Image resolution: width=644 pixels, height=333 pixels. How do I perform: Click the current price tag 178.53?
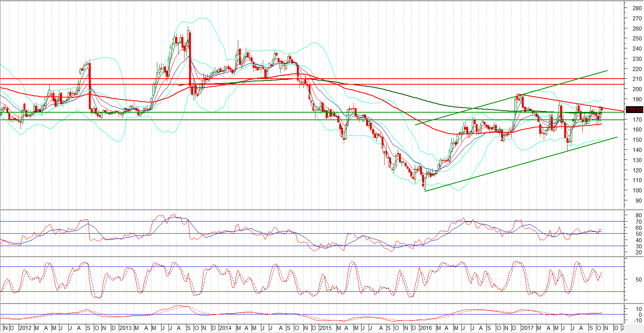[635, 110]
